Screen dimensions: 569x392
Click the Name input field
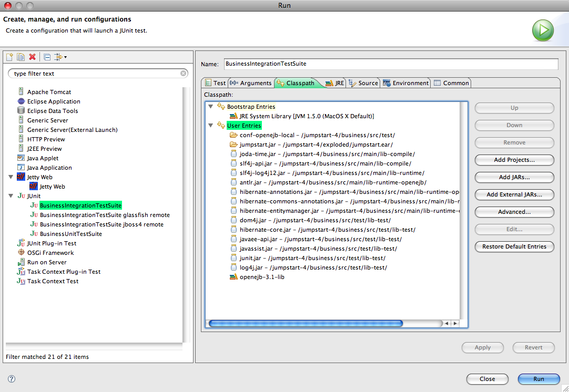click(x=391, y=64)
